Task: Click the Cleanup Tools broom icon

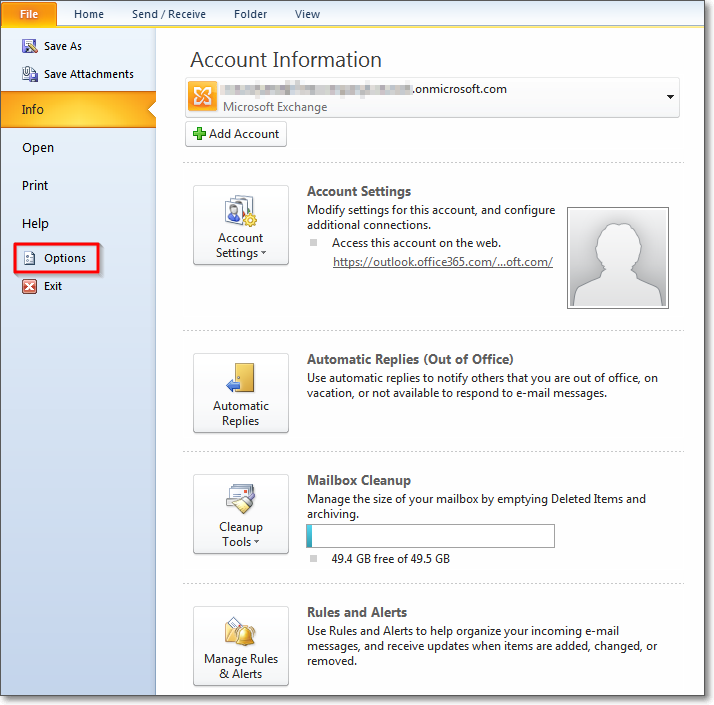Action: click(x=240, y=499)
